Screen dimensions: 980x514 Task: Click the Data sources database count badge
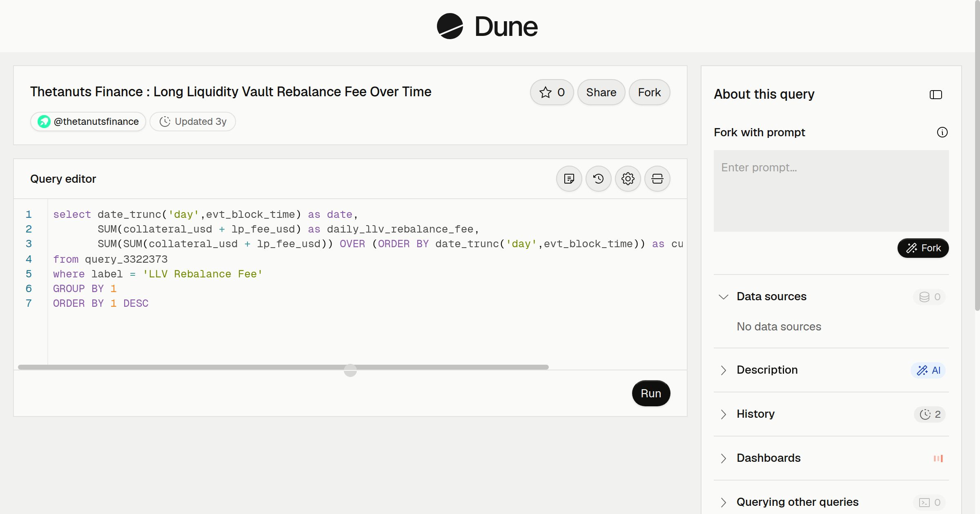pyautogui.click(x=929, y=297)
